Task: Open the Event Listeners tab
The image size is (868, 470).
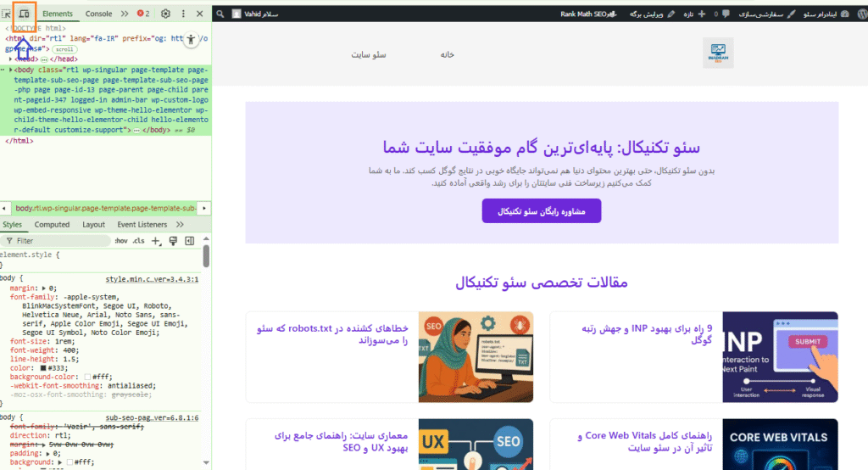Action: (x=142, y=225)
